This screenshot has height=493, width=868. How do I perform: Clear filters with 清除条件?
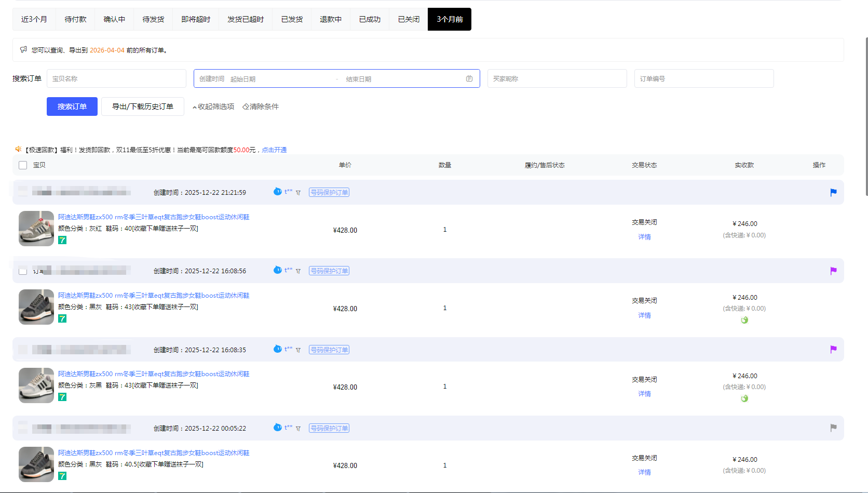[x=261, y=106]
